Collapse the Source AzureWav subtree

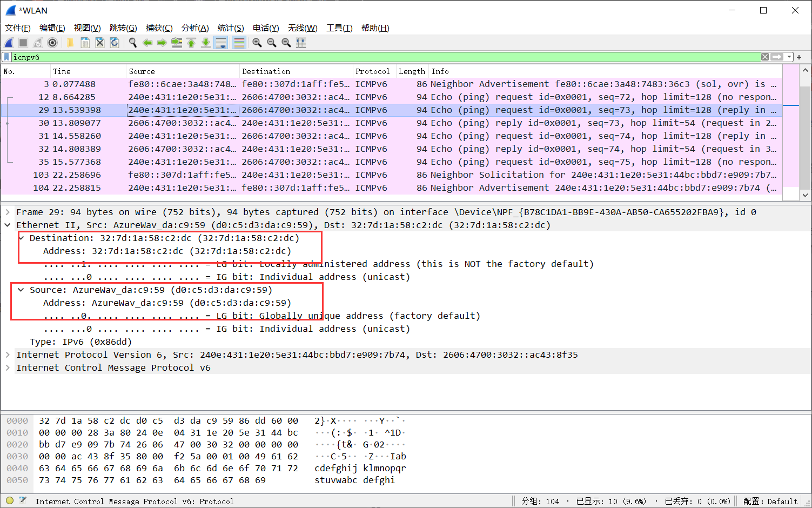pyautogui.click(x=21, y=290)
